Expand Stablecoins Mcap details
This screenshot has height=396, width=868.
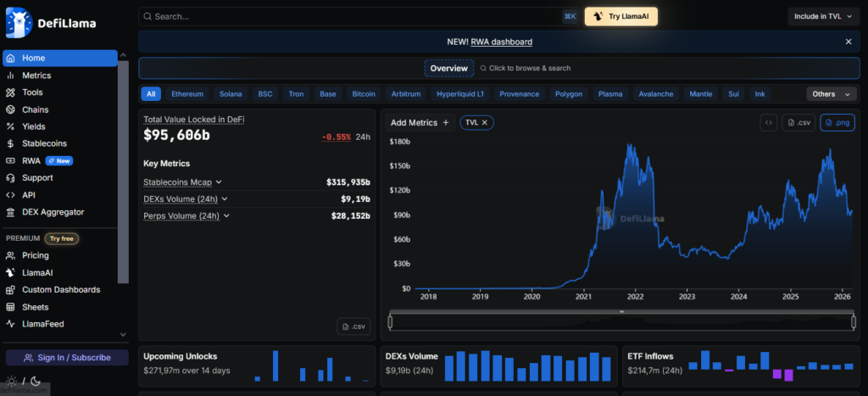point(218,182)
